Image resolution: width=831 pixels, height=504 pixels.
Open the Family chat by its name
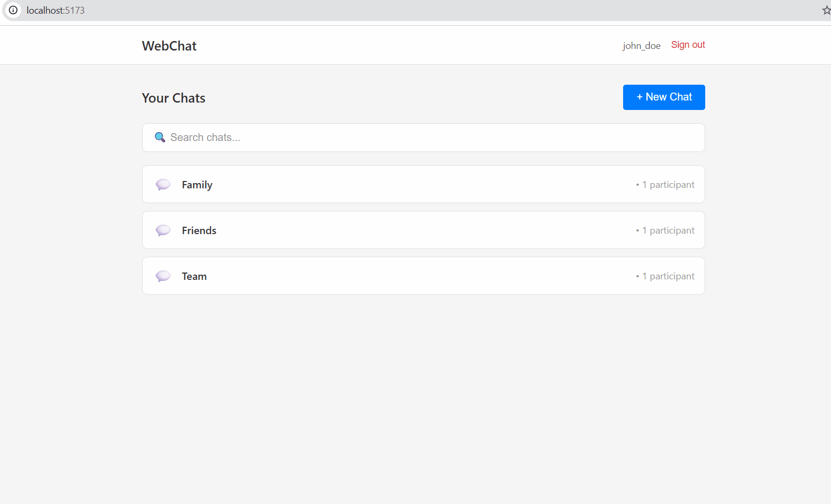(197, 185)
